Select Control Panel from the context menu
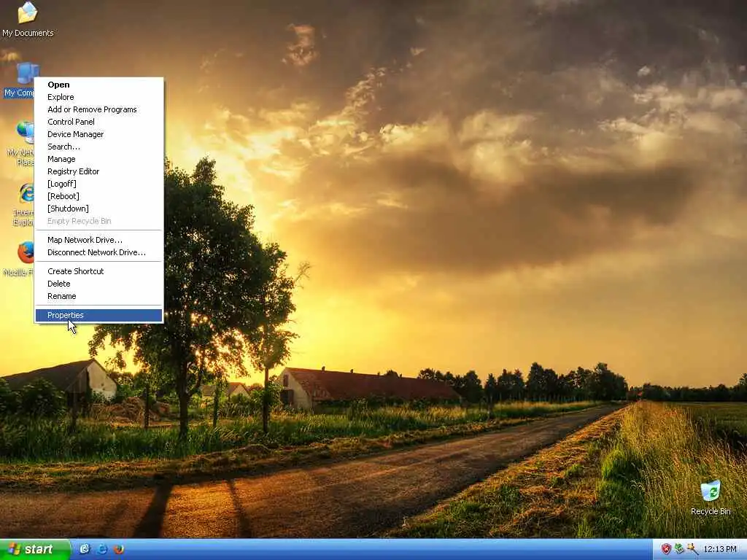This screenshot has height=560, width=747. click(98, 122)
